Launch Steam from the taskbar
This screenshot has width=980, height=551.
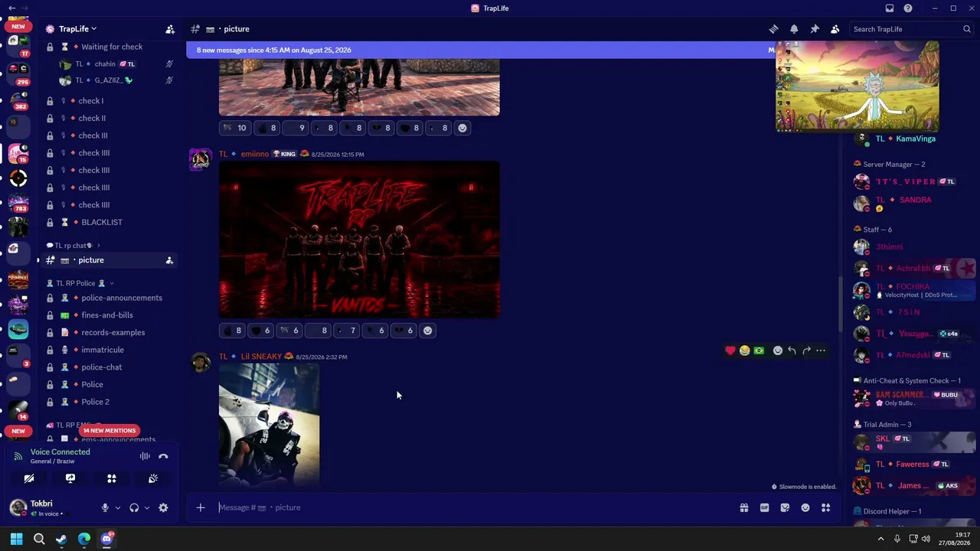(61, 539)
